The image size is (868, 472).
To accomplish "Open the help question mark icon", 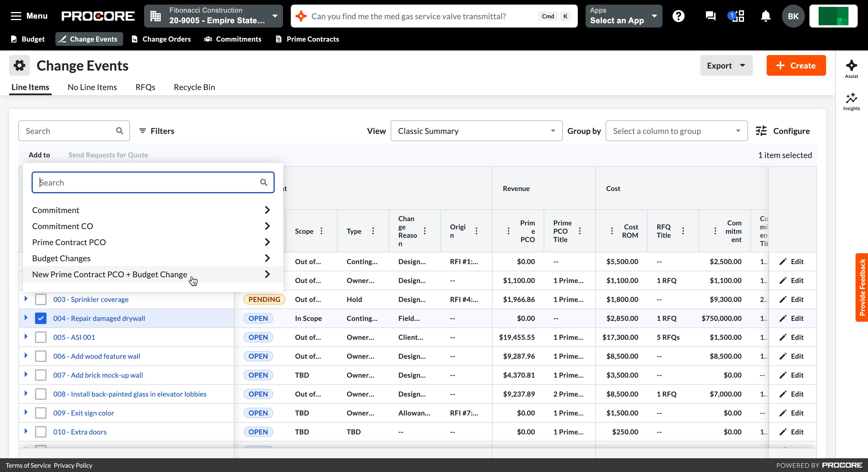I will coord(678,16).
